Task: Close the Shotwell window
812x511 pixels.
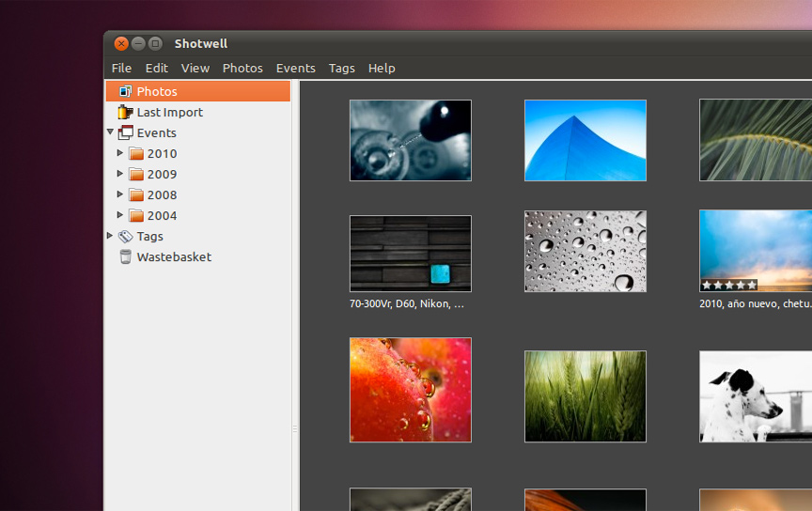Action: tap(121, 43)
